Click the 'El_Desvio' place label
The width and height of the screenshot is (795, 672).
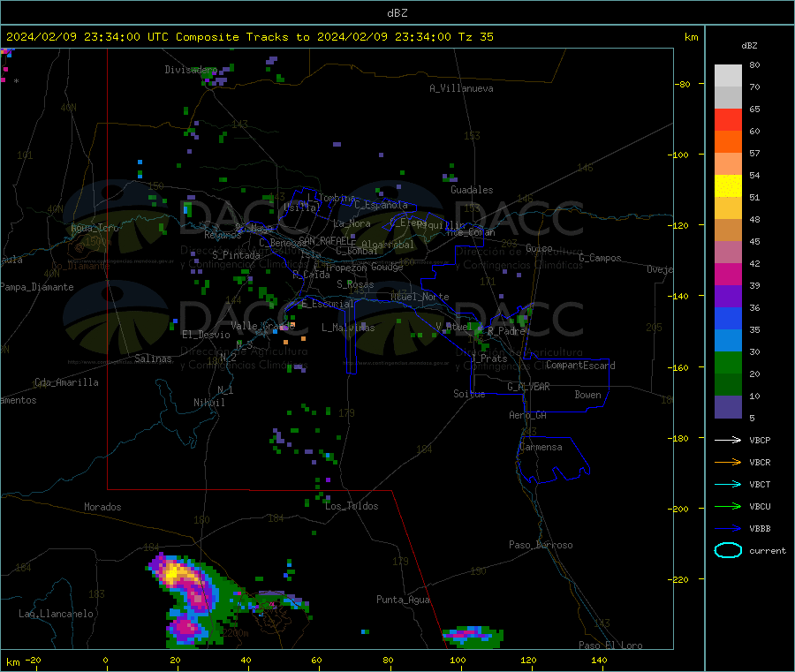206,335
